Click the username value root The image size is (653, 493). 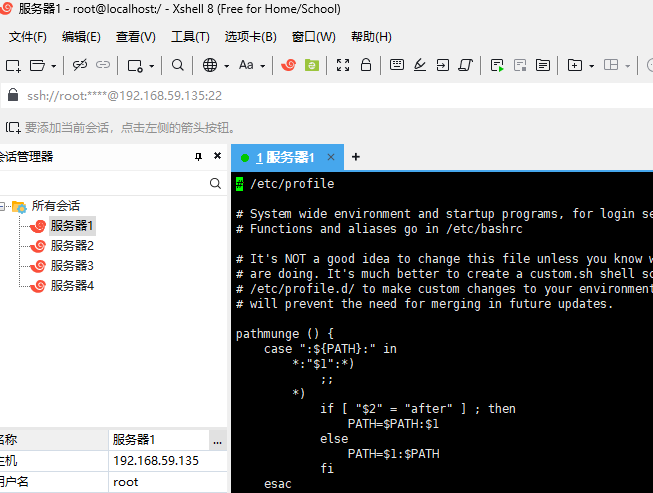[x=125, y=482]
